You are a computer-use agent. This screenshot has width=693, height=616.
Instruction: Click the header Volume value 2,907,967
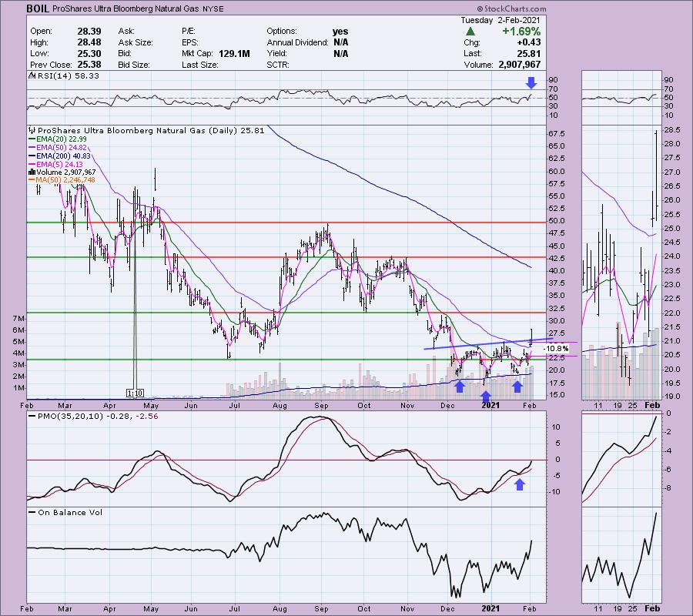tap(519, 65)
